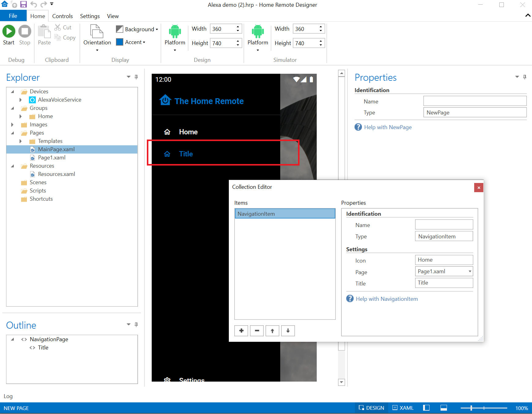Click the Copy icon in Clipboard group
Image resolution: width=532 pixels, height=414 pixels.
58,37
